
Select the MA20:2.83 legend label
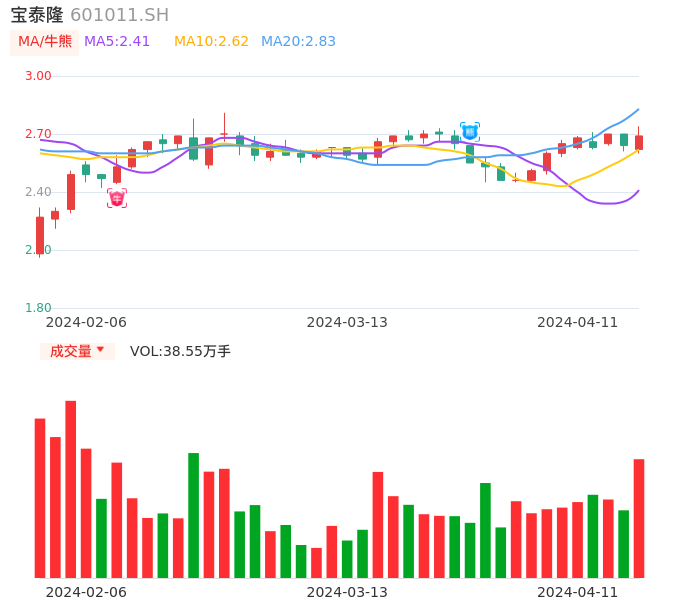pos(298,42)
